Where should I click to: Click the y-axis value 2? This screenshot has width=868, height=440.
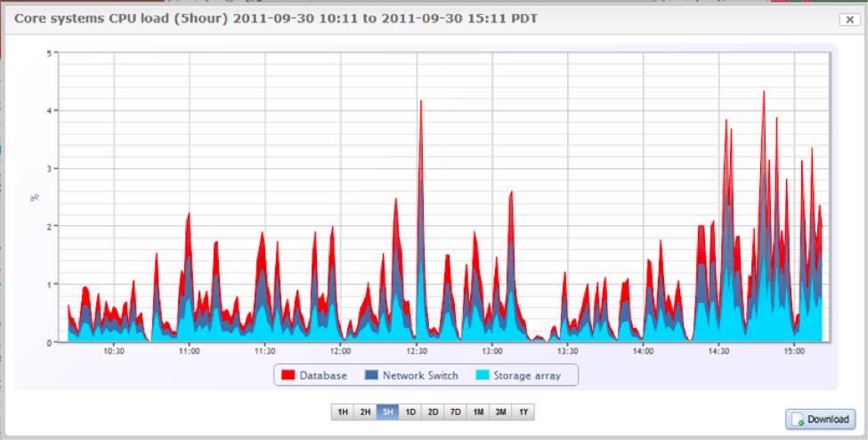pos(49,226)
